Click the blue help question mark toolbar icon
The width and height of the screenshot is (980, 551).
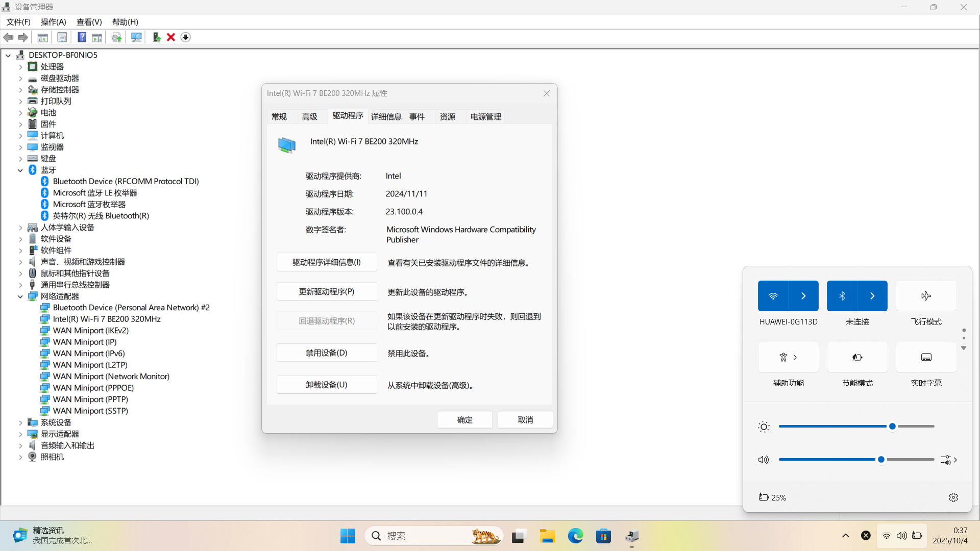[82, 37]
